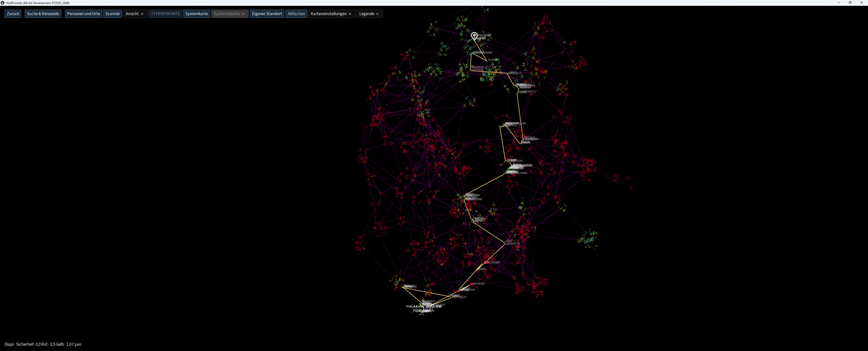Click the STITHIOS system label
868x351 pixels.
coord(477,70)
